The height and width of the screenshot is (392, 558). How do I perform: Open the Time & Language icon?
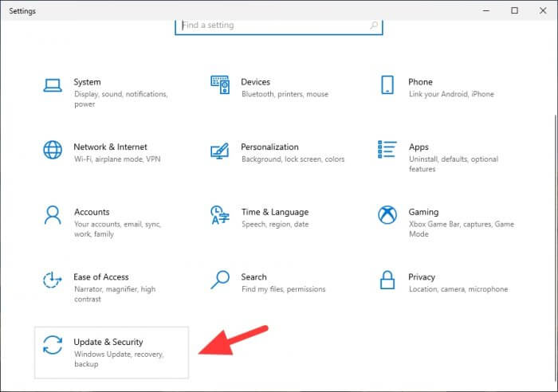220,215
